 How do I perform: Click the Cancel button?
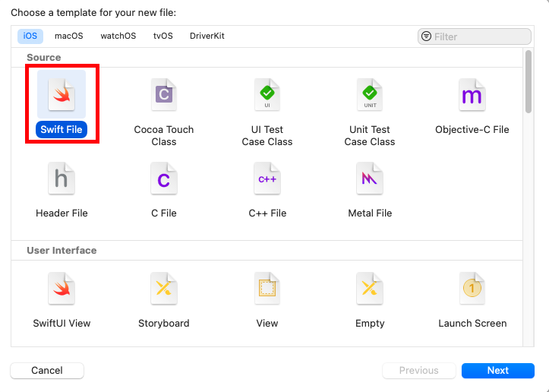coord(47,371)
